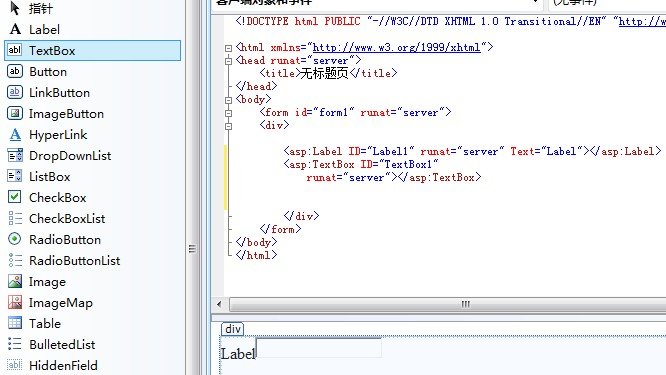
Task: Collapse the body element outline node
Action: point(229,100)
